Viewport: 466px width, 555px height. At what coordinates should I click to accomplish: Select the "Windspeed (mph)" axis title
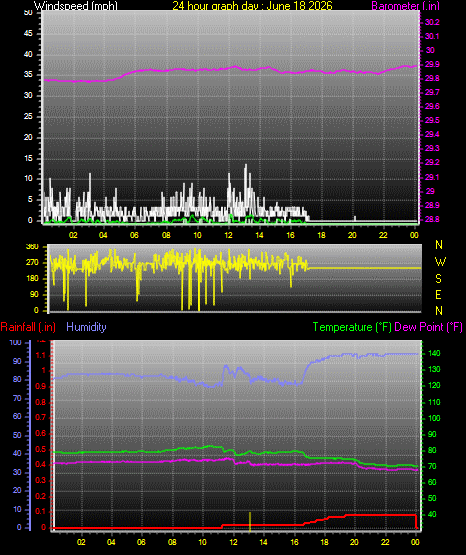click(76, 6)
